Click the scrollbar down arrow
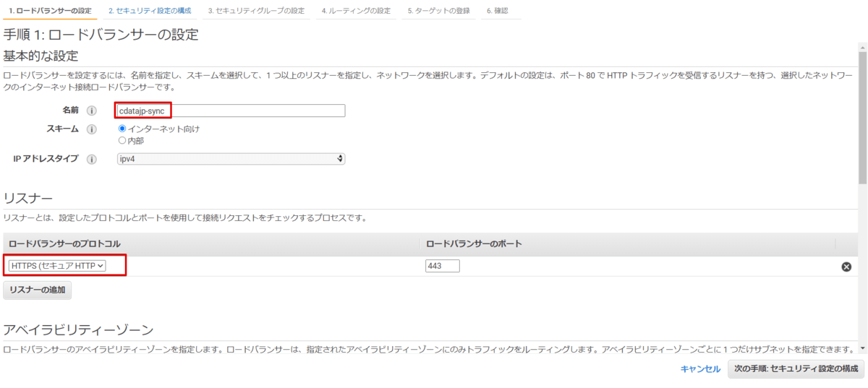 tap(862, 348)
